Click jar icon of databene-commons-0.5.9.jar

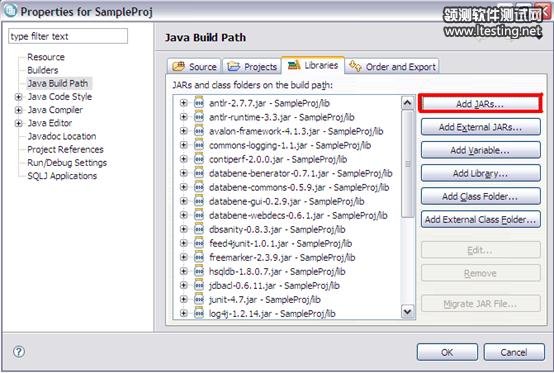[199, 187]
